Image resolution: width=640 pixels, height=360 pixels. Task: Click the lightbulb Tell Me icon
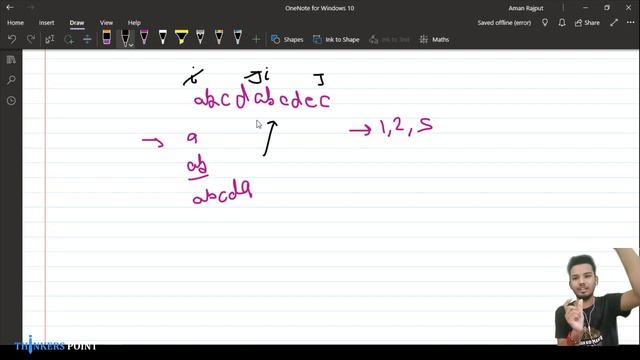coord(545,23)
